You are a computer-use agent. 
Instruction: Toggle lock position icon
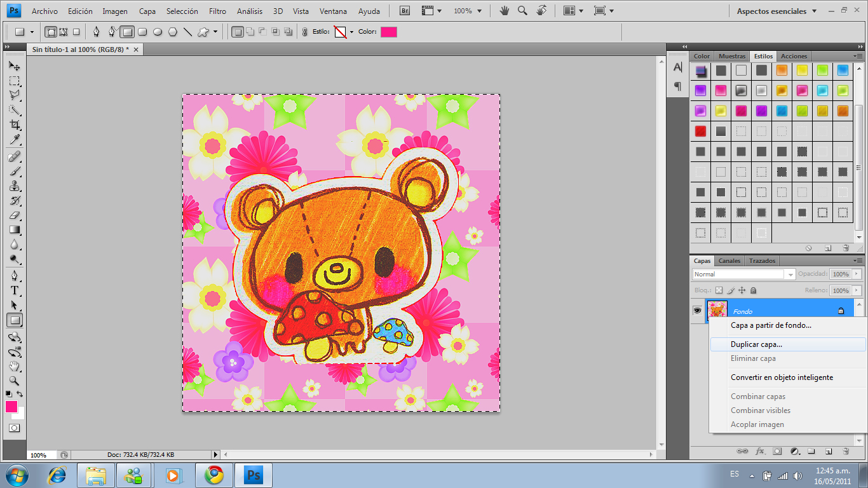(x=742, y=290)
